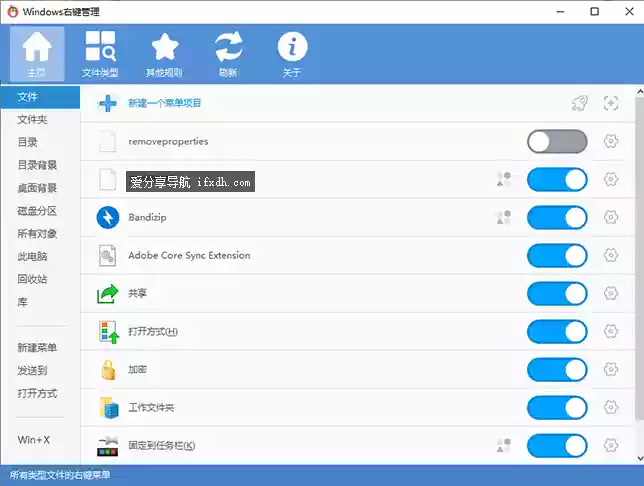Click the bracketed plus icon in top row

pyautogui.click(x=611, y=103)
